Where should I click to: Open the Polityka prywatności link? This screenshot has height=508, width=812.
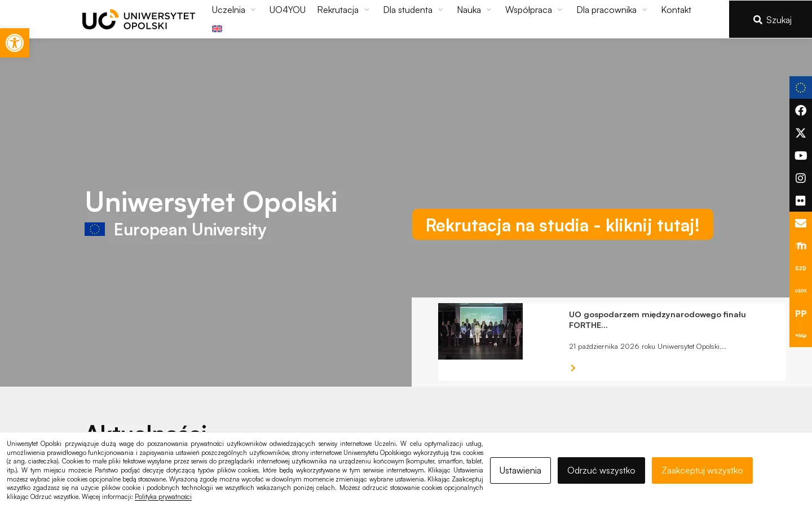pyautogui.click(x=163, y=497)
